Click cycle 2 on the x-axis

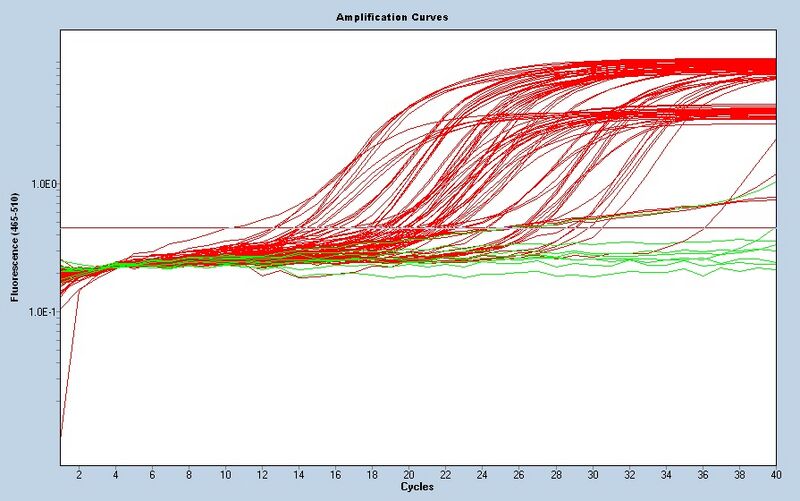(79, 476)
